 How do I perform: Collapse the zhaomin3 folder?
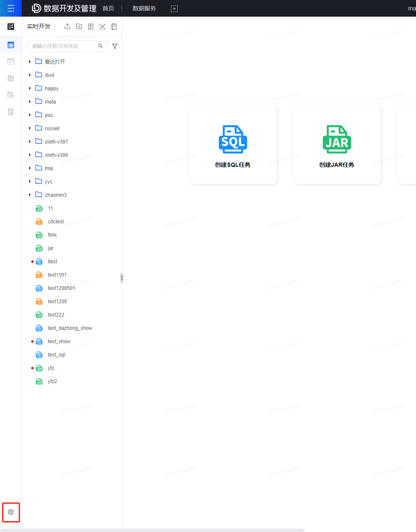30,195
